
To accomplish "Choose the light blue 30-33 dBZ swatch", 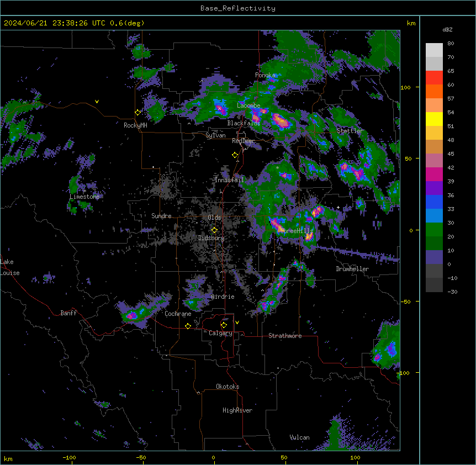I will [x=434, y=216].
